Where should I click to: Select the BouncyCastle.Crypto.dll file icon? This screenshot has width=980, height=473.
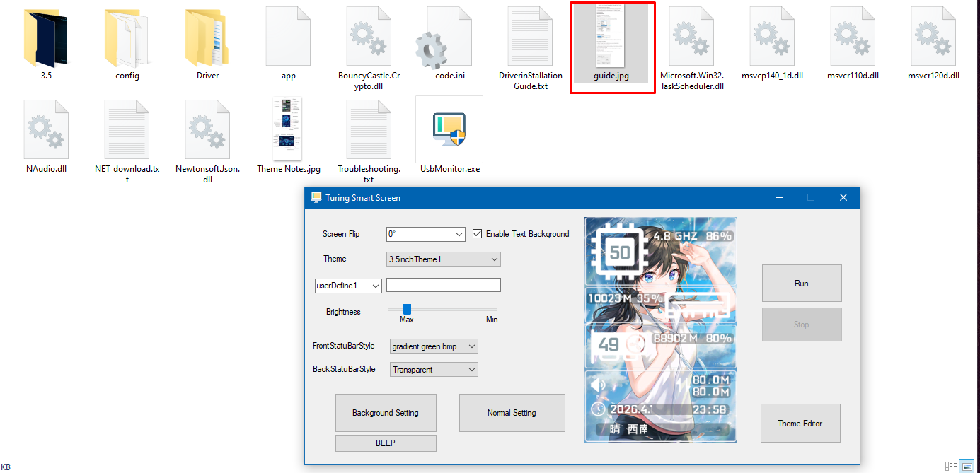pos(369,36)
